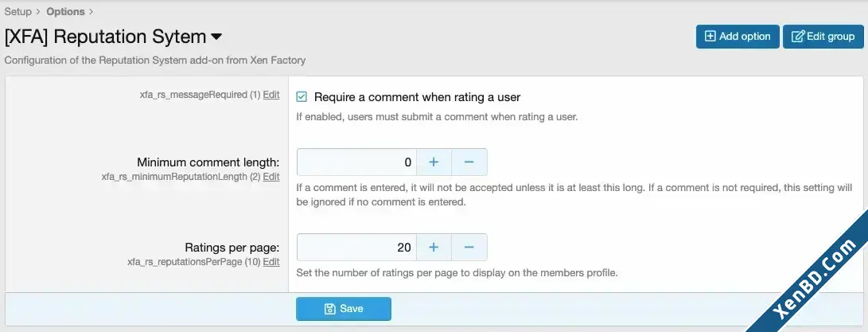
Task: Focus the Ratings per page number field
Action: click(x=357, y=247)
